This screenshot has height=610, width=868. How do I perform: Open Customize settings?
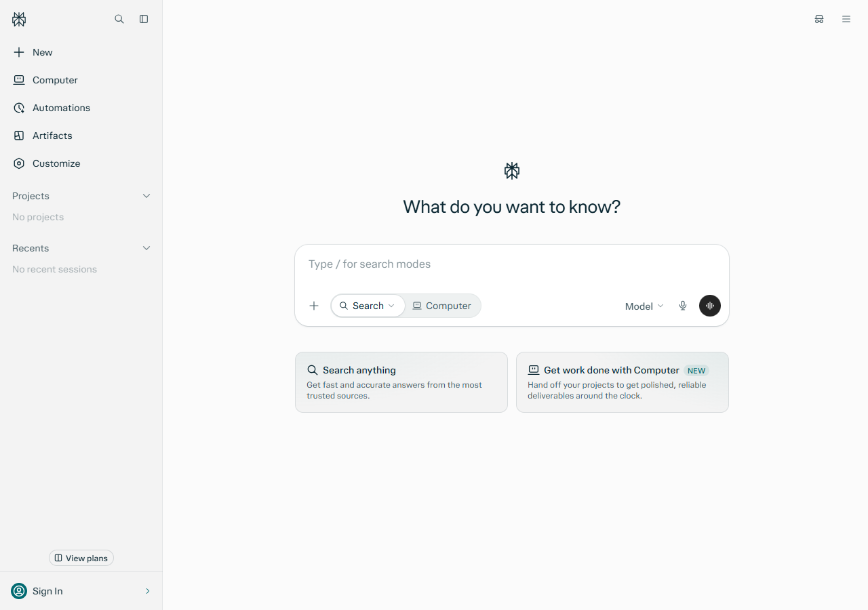pyautogui.click(x=81, y=163)
